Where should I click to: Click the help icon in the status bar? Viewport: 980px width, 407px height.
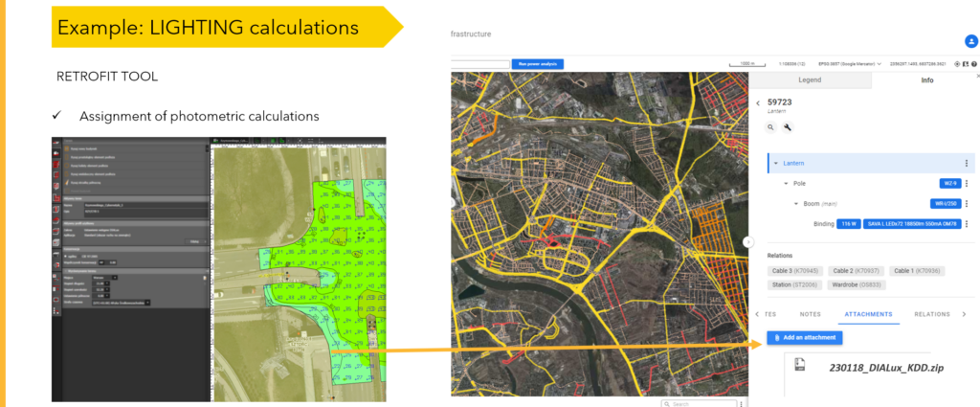coord(974,64)
